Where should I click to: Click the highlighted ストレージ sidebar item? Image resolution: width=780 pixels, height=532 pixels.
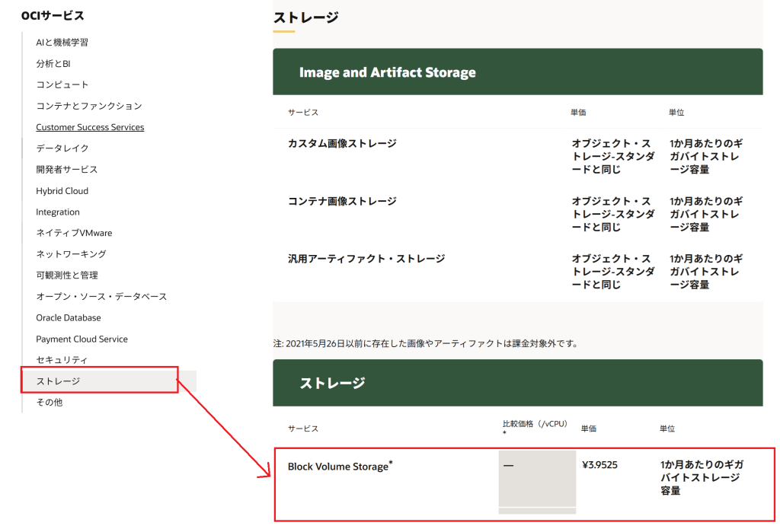tap(58, 381)
